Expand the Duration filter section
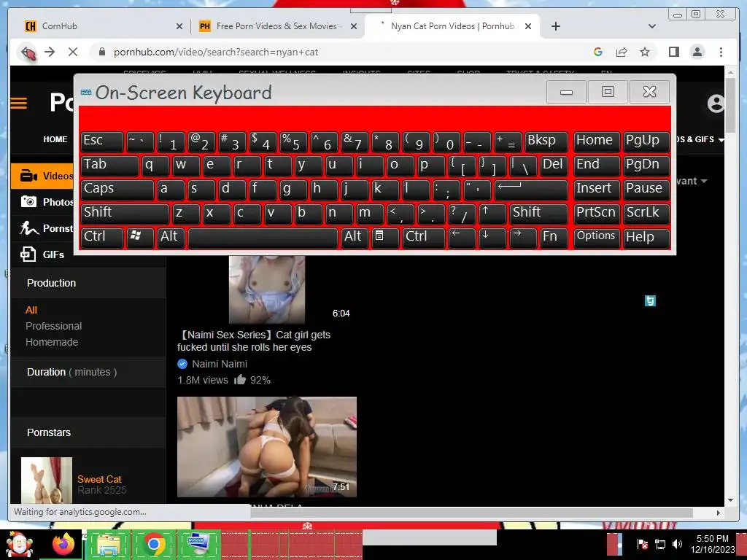This screenshot has height=560, width=747. click(x=88, y=372)
